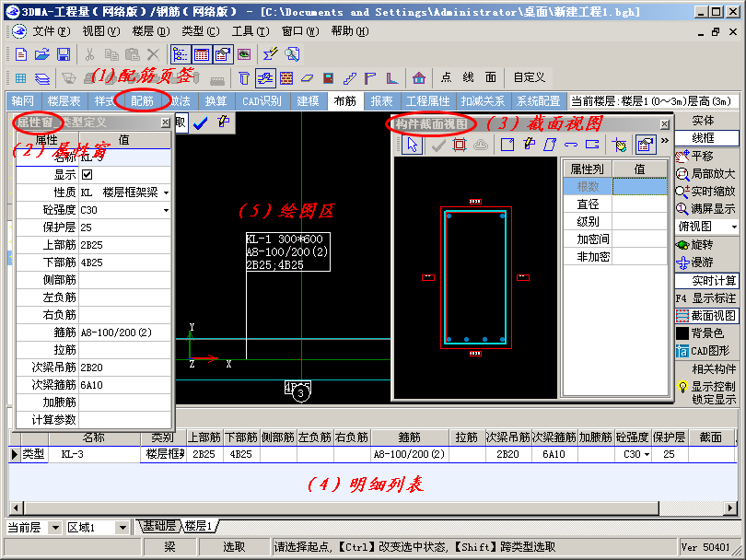Click the 平移 pan button
The height and width of the screenshot is (560, 746).
tap(695, 156)
